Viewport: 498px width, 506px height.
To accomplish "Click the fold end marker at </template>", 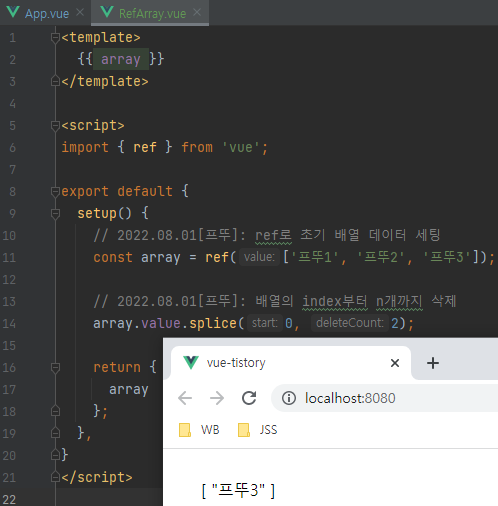I will [55, 81].
